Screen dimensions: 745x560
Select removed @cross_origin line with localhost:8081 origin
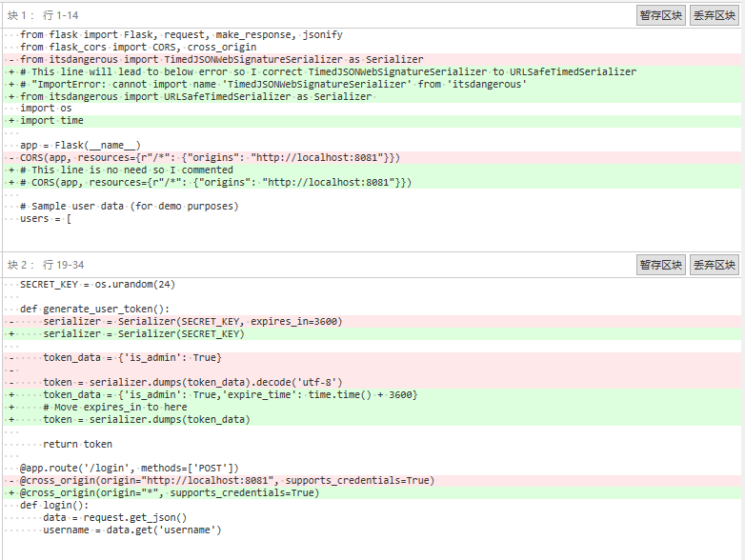pos(372,481)
